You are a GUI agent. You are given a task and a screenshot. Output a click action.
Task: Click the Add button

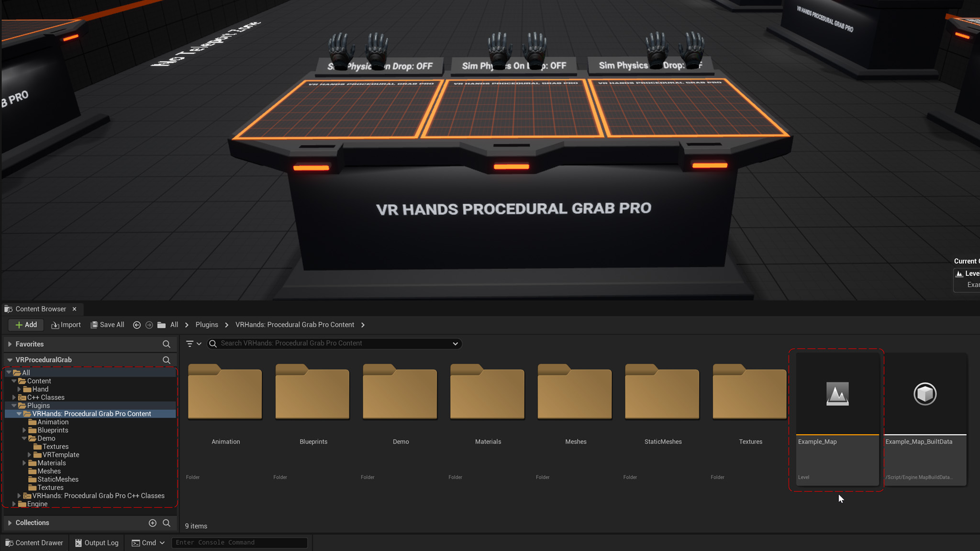[x=26, y=325]
